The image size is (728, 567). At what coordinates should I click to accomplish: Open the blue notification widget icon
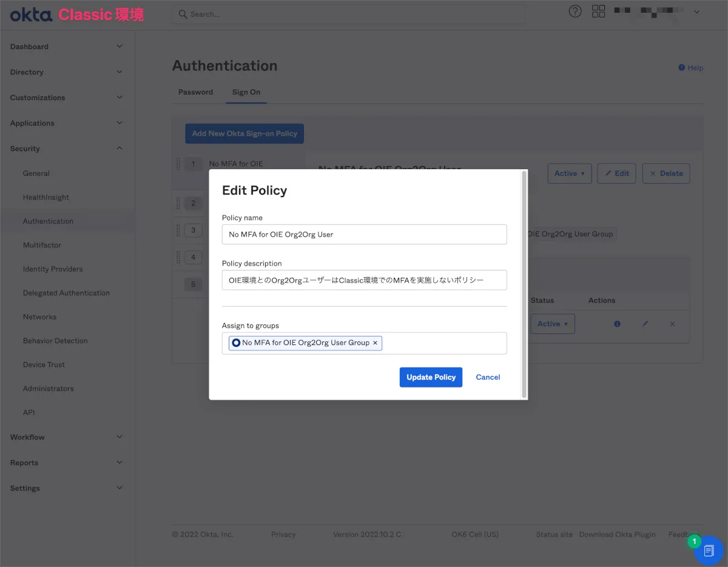(708, 551)
